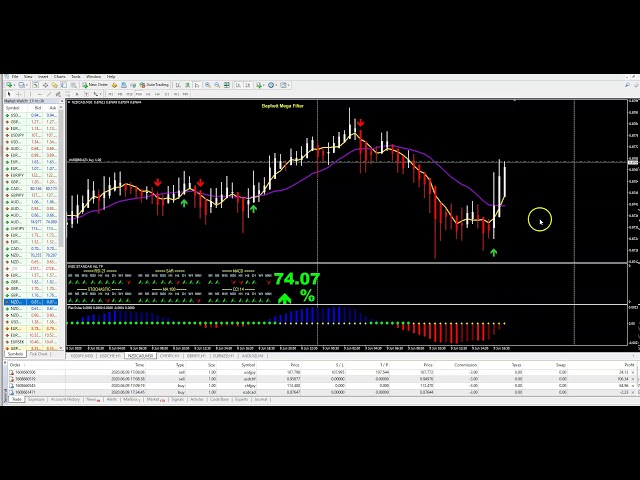The height and width of the screenshot is (480, 640).
Task: Switch to Tick Chart tab in Market Watch
Action: click(x=39, y=354)
